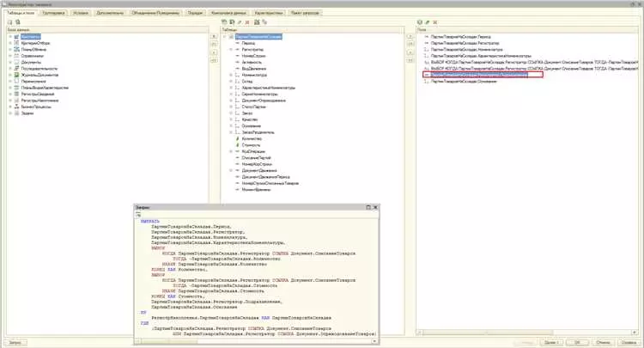The width and height of the screenshot is (644, 348).
Task: Click the ПланыОбмена icon in database tree
Action: pyautogui.click(x=17, y=49)
